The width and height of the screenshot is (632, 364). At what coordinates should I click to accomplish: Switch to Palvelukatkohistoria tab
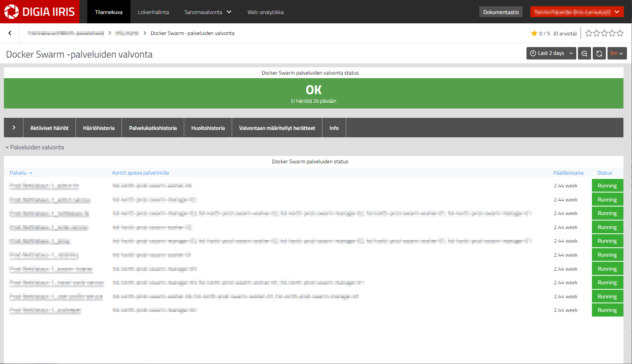(153, 128)
